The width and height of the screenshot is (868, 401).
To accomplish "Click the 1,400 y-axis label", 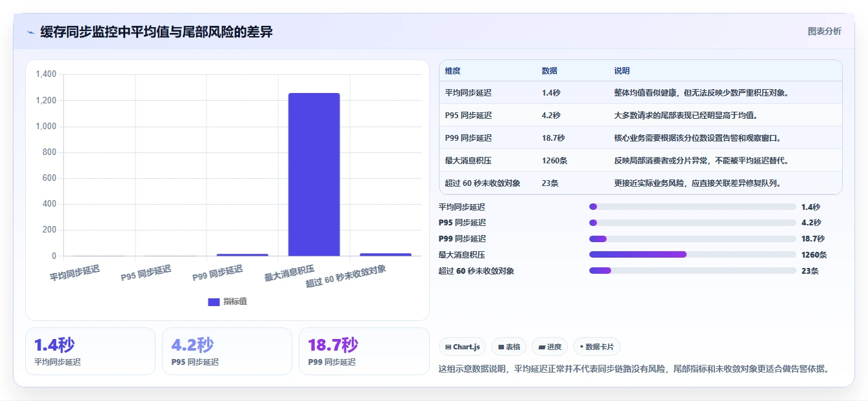I will click(x=46, y=75).
